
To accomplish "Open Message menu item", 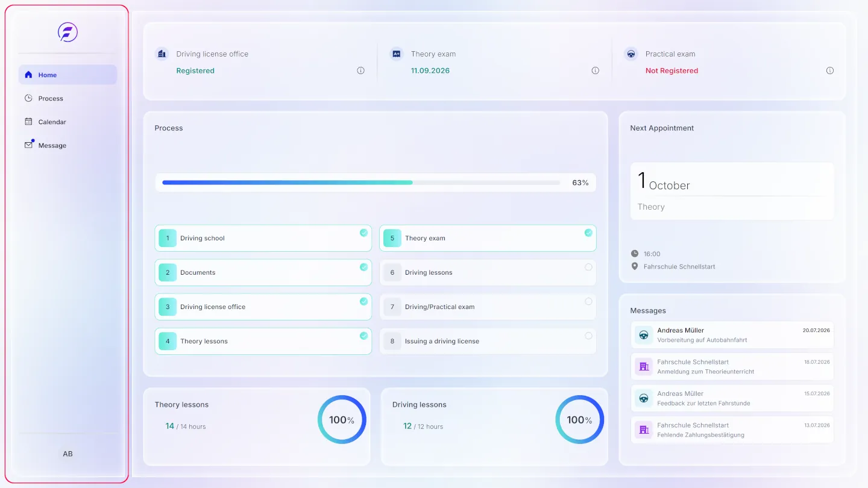I will click(68, 145).
